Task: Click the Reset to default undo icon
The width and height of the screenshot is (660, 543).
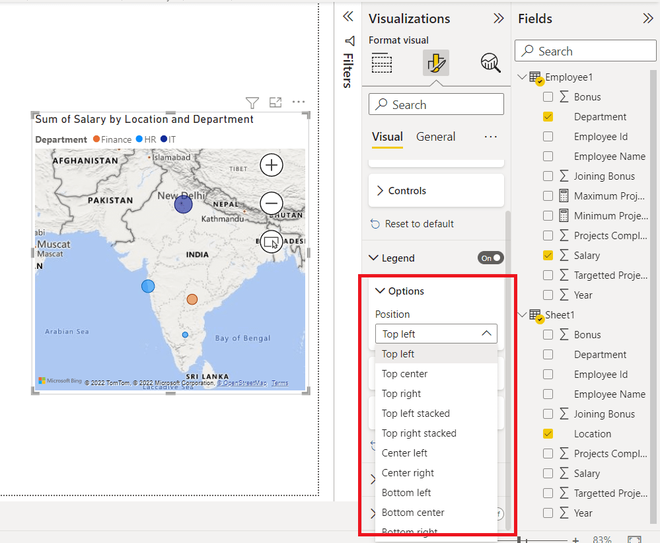Action: pos(375,224)
